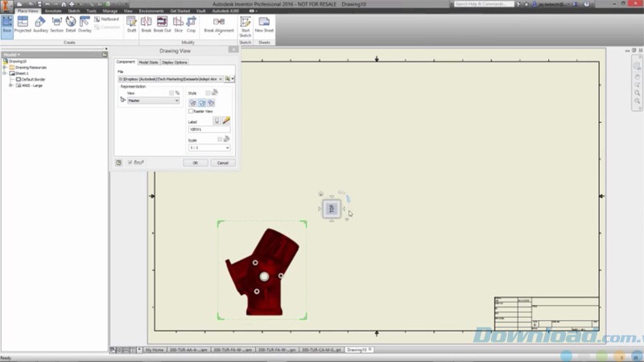Click the pencil edit-label icon
The height and width of the screenshot is (362, 644).
pos(226,120)
